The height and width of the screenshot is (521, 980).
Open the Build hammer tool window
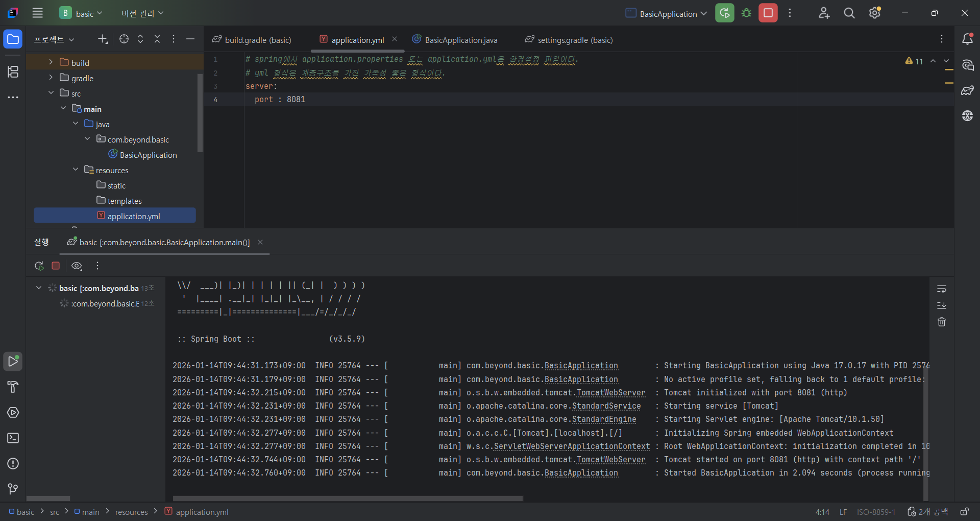point(13,387)
